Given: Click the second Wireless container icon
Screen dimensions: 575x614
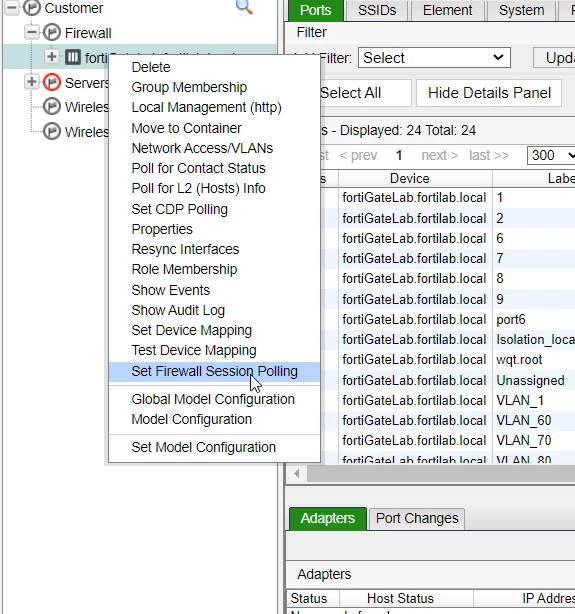Looking at the screenshot, I should click(52, 132).
